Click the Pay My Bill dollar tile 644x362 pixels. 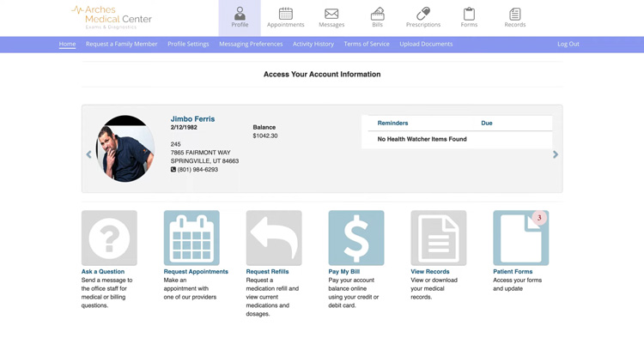pos(356,238)
